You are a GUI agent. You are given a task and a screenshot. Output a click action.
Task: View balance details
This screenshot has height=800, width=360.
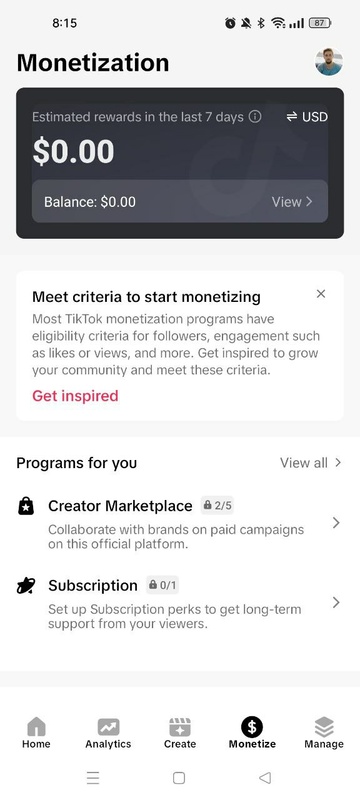point(292,202)
